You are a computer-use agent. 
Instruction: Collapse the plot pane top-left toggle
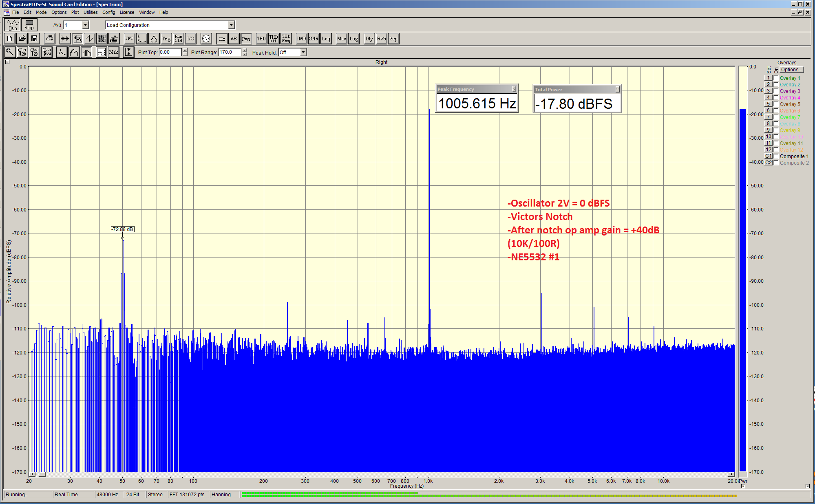[x=7, y=62]
